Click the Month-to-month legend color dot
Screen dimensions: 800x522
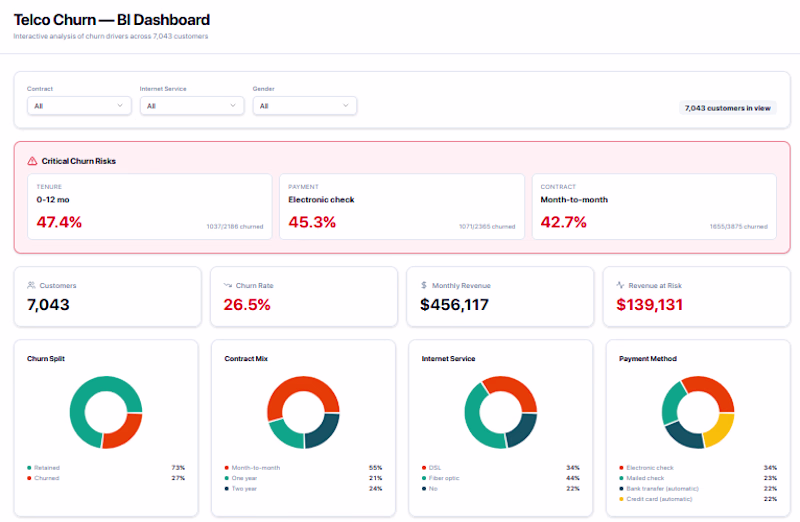[x=227, y=468]
